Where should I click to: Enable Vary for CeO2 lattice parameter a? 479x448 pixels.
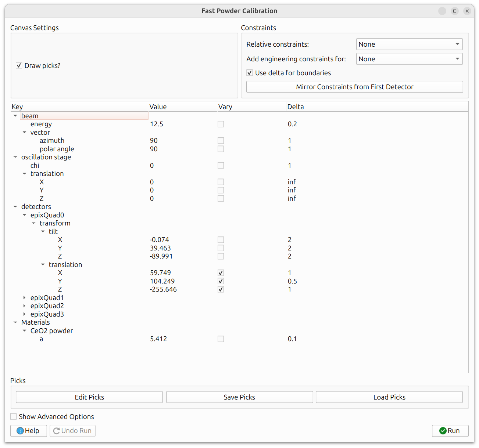click(x=221, y=339)
